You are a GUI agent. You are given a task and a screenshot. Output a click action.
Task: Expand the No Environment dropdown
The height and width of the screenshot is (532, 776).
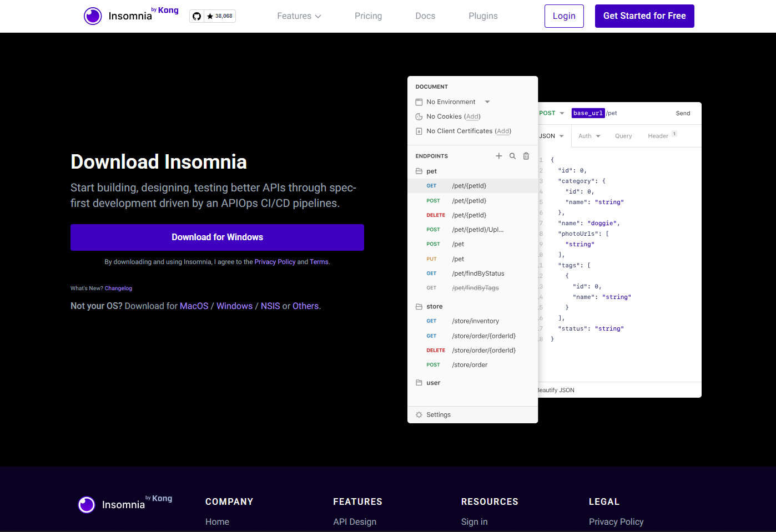pos(486,102)
